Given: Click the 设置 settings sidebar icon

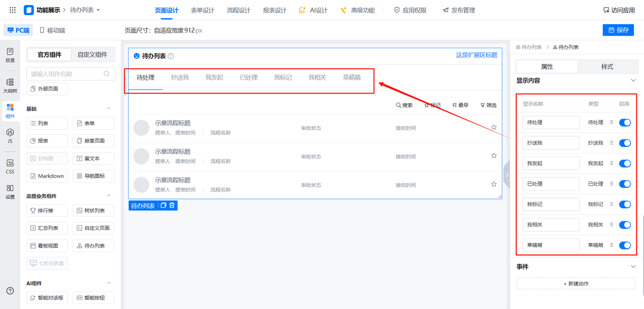Looking at the screenshot, I should coord(10,192).
